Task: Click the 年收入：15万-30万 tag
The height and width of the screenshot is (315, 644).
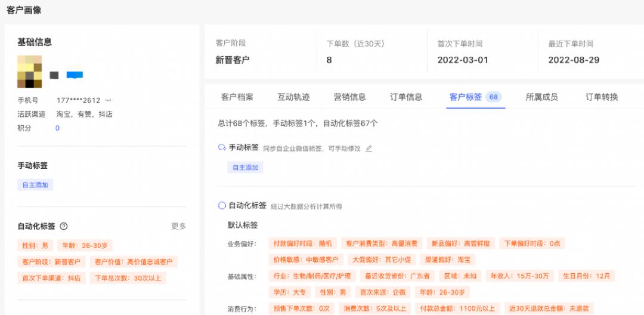Action: (519, 276)
